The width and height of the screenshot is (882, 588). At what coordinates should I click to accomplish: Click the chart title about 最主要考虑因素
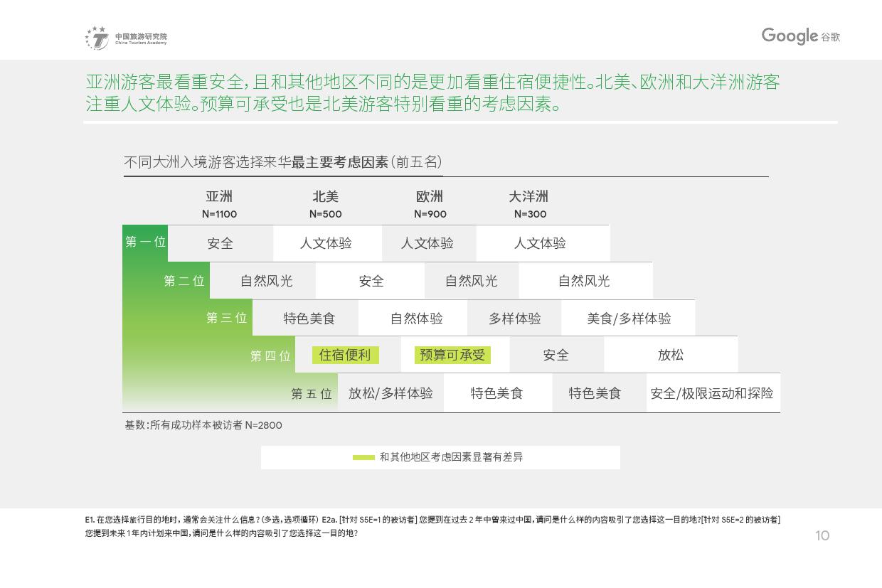284,162
